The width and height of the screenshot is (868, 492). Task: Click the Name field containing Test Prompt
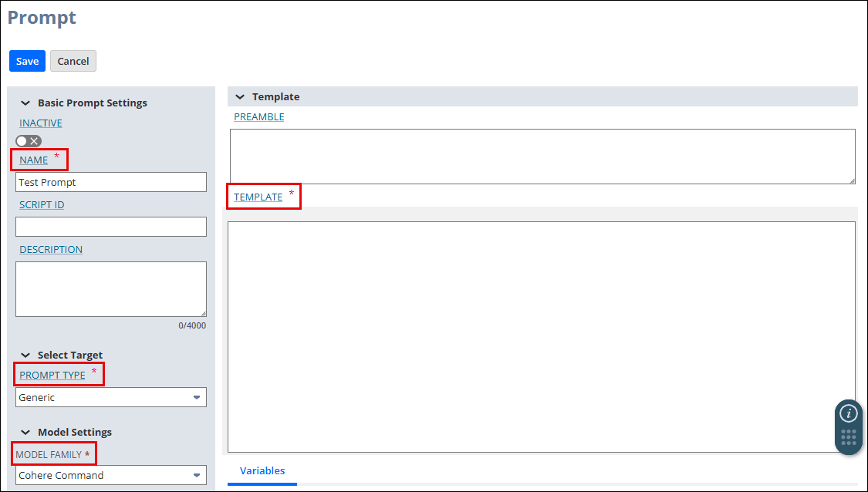[110, 182]
